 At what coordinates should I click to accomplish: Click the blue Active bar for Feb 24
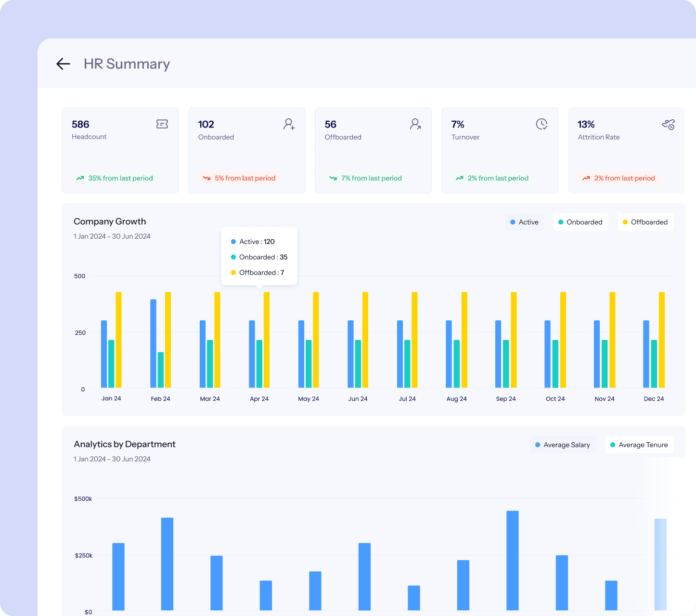click(x=153, y=343)
